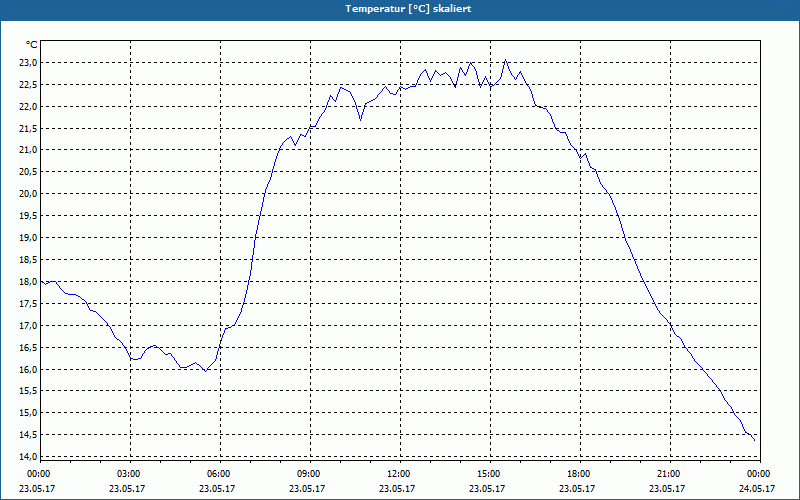
Task: Click the 23.05.17 date below 06:00
Action: pos(217,488)
